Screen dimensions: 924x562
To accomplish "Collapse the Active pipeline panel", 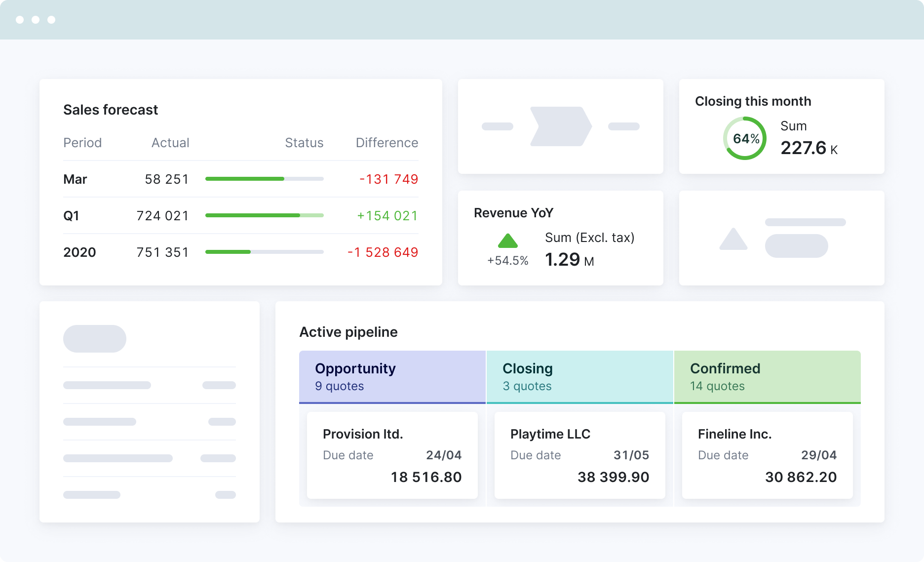I will (348, 332).
